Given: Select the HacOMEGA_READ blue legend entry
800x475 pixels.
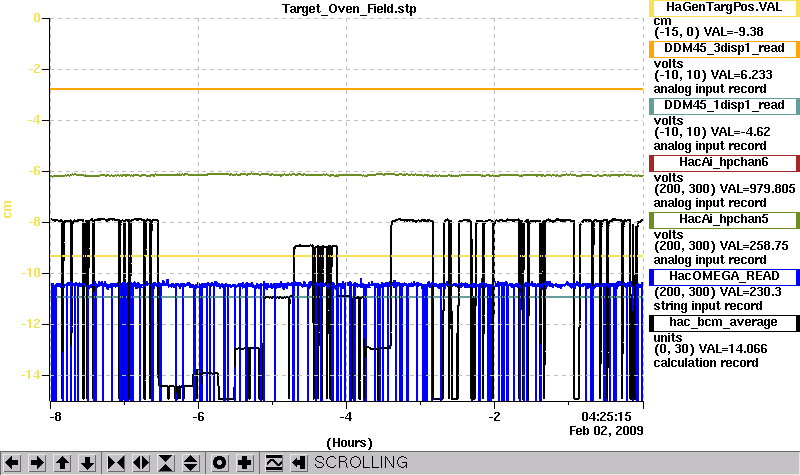Looking at the screenshot, I should pyautogui.click(x=724, y=277).
